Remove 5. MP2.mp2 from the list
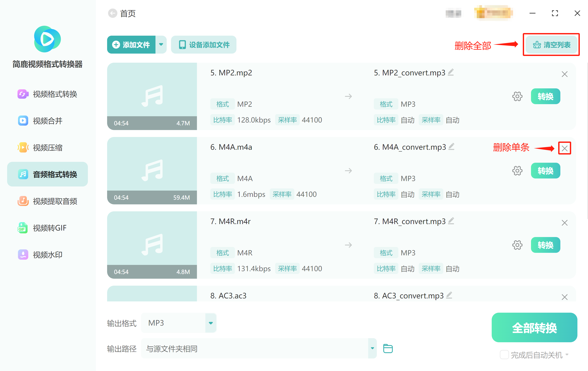Viewport: 588px width, 371px height. click(x=564, y=74)
